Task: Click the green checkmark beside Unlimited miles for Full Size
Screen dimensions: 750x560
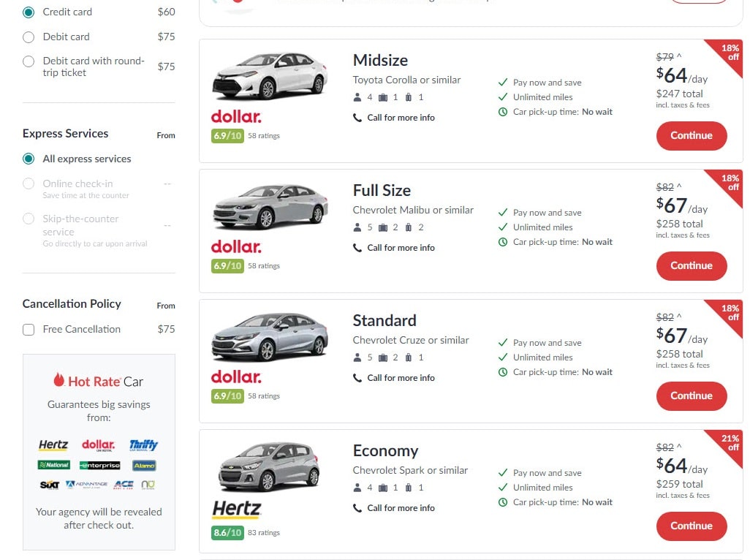Action: [x=502, y=227]
